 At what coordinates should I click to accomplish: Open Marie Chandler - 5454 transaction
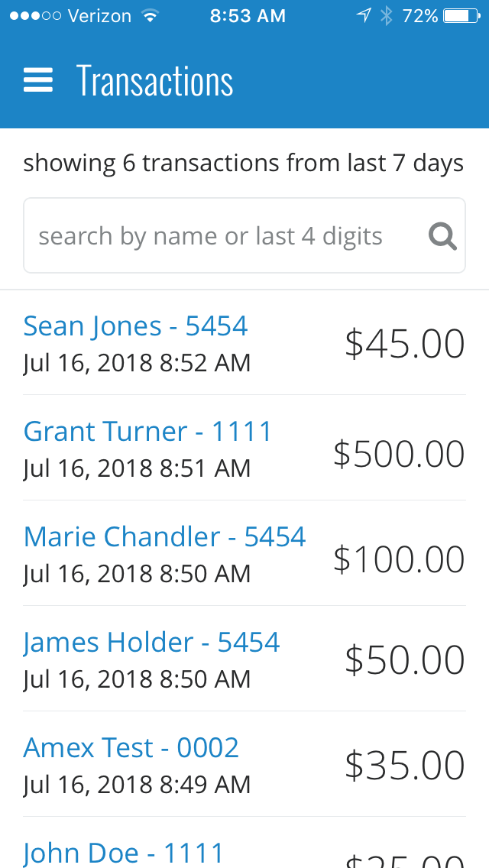click(x=164, y=537)
